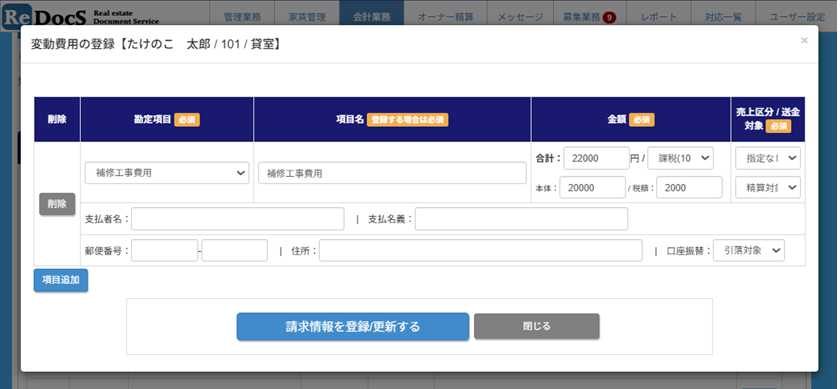The height and width of the screenshot is (389, 840).
Task: Edit the 本体 amount field 20000
Action: coord(592,188)
